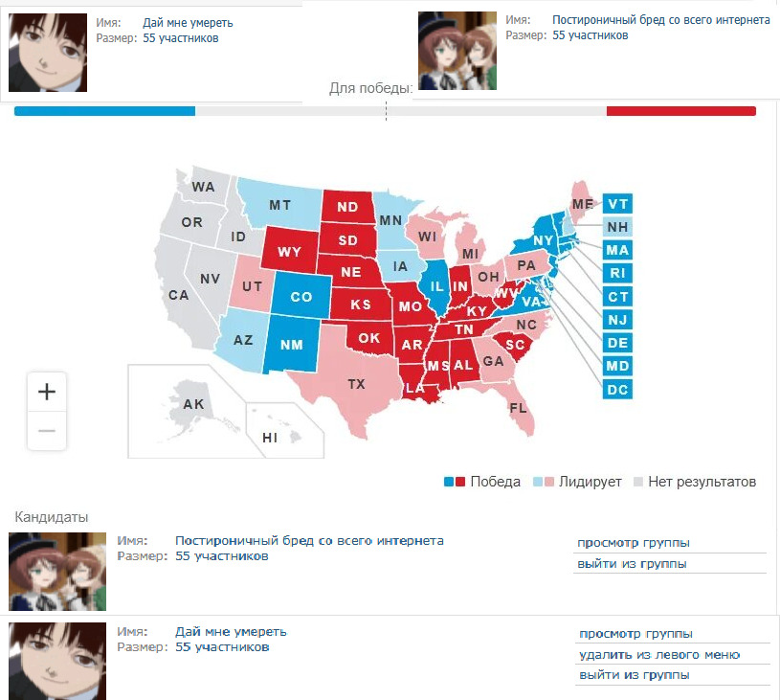Viewport: 780px width, 700px height.
Task: Click 'выйти из группы' under first candidate
Action: pos(632,564)
